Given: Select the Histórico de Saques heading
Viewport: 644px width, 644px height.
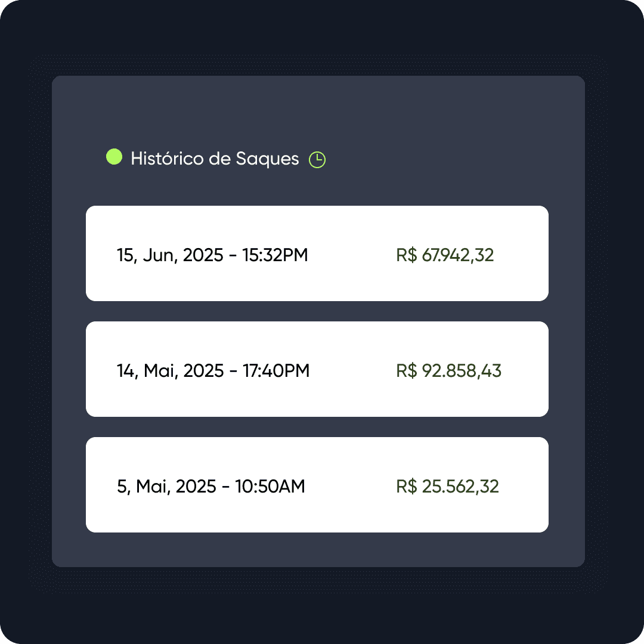Looking at the screenshot, I should [x=215, y=159].
